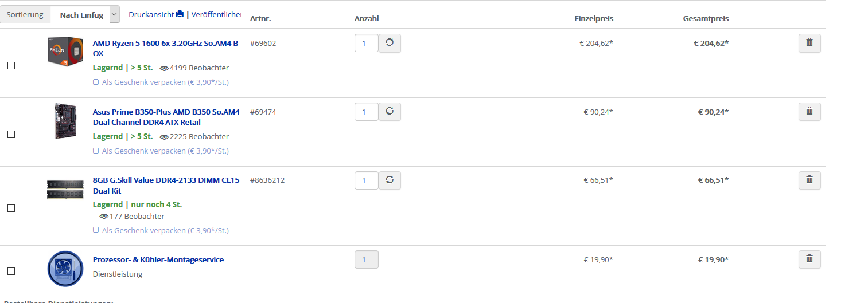Select the AMD Ryzen 5 1600 row checkbox
This screenshot has width=868, height=303.
(11, 66)
